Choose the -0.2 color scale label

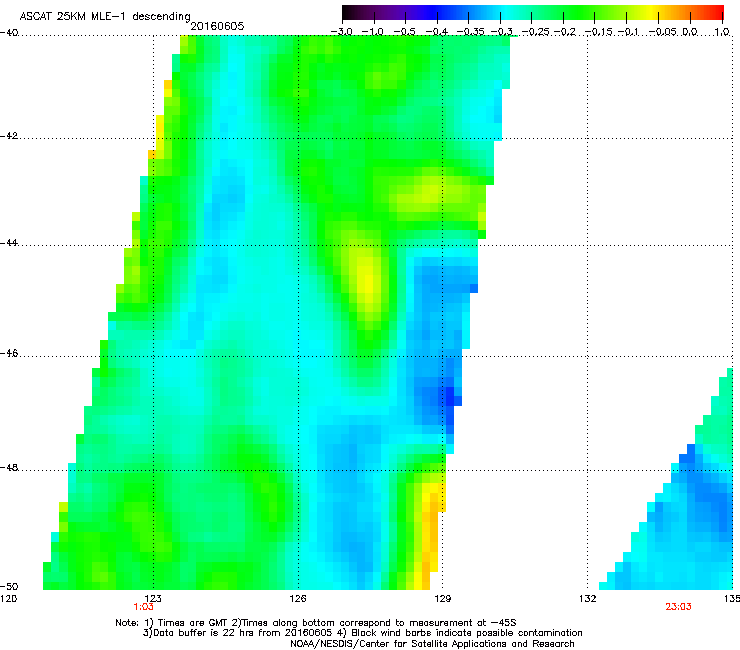[565, 32]
